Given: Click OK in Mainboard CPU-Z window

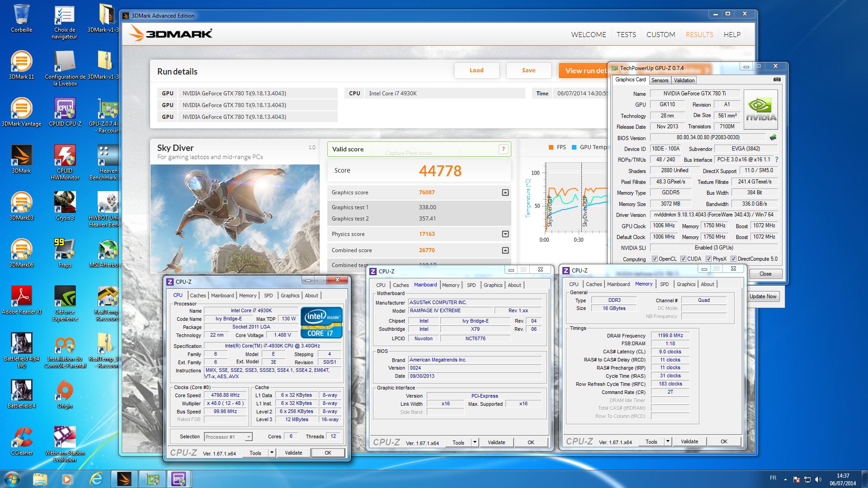Looking at the screenshot, I should pyautogui.click(x=531, y=442).
